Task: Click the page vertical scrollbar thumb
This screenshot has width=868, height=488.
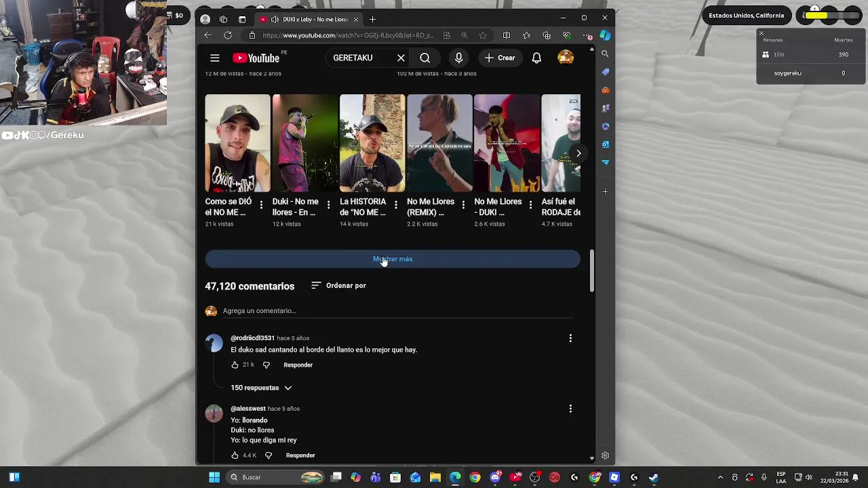Action: pyautogui.click(x=592, y=271)
